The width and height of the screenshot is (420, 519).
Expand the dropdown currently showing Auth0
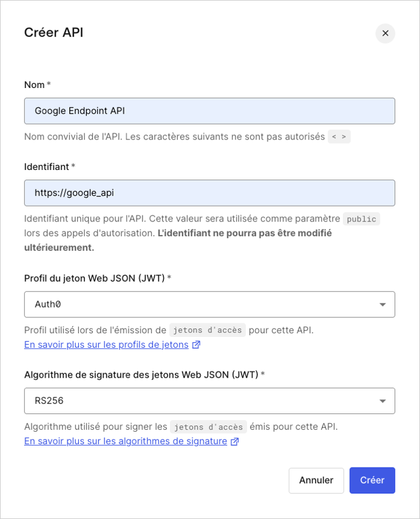[x=209, y=304]
